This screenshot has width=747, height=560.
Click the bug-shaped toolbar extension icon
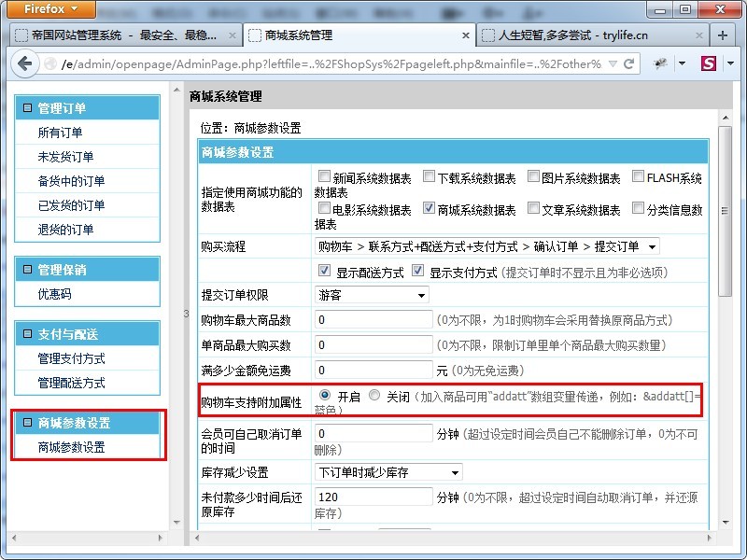click(660, 63)
